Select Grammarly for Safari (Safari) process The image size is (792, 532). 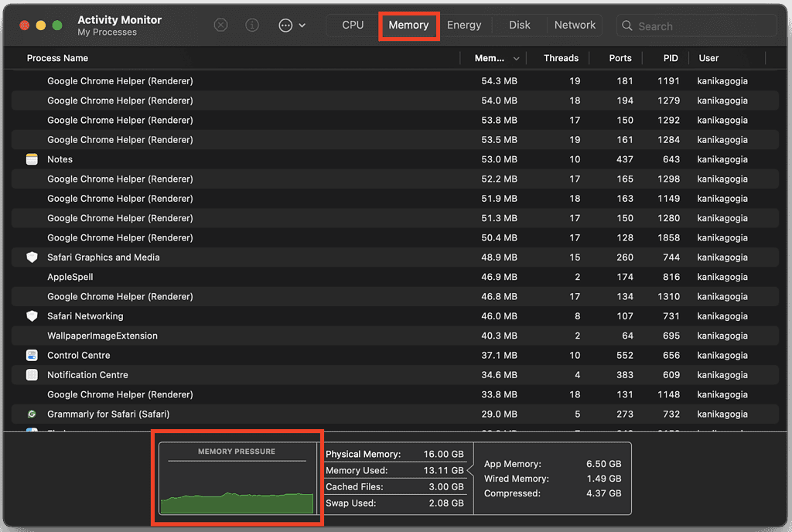108,414
